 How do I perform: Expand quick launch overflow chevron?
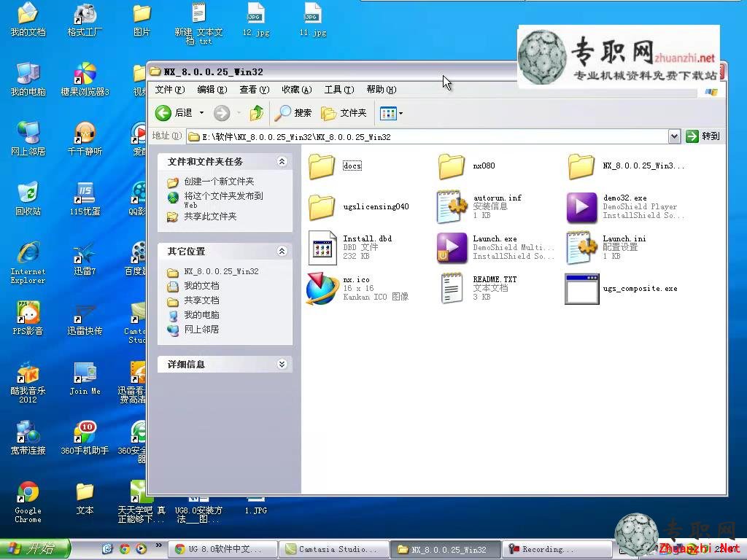tap(158, 545)
